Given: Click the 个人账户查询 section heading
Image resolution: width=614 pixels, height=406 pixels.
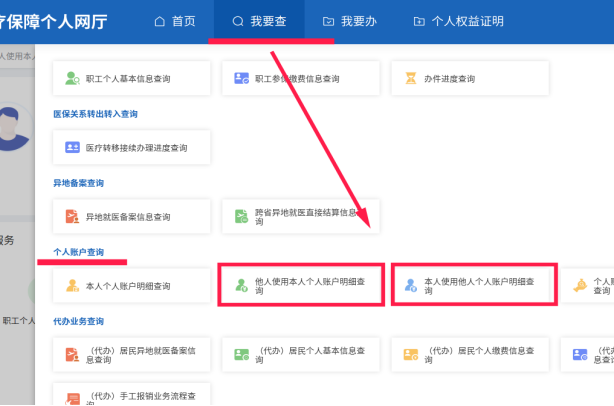Looking at the screenshot, I should click(x=78, y=252).
